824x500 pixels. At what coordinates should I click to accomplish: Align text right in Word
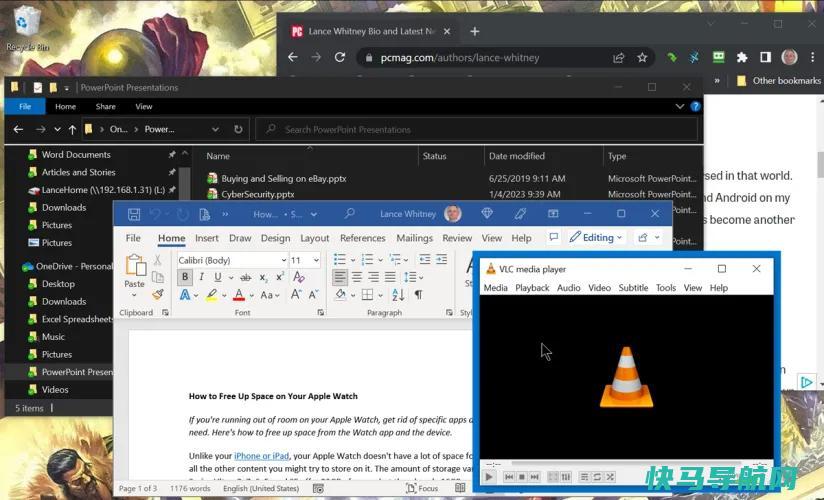[374, 277]
